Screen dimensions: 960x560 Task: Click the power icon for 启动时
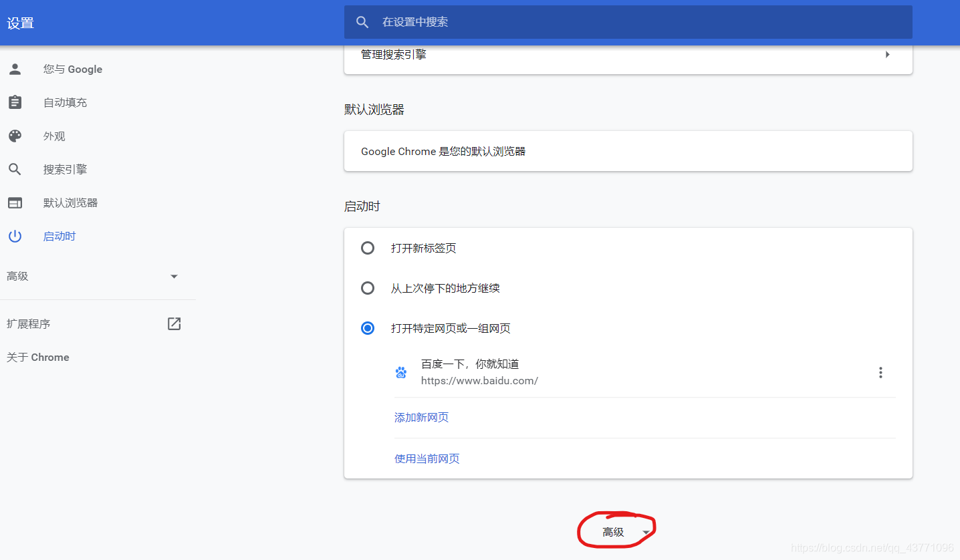[15, 236]
